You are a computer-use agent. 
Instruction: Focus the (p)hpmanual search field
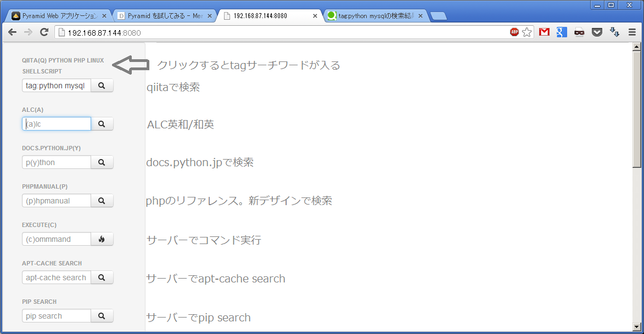[56, 201]
